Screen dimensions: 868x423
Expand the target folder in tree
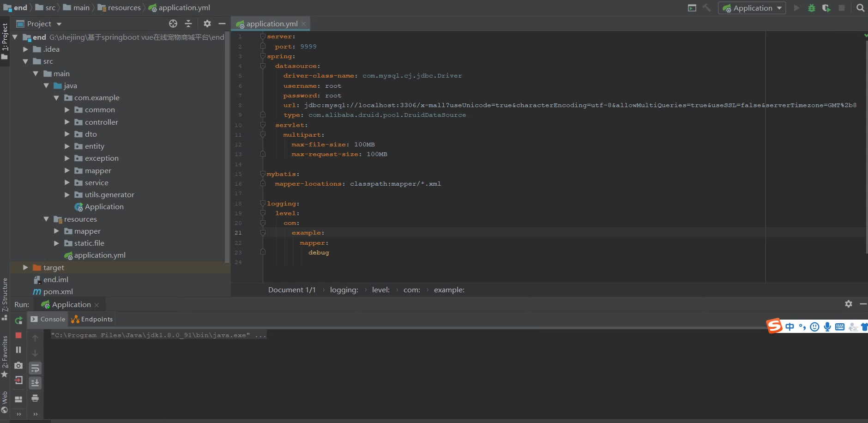[25, 267]
